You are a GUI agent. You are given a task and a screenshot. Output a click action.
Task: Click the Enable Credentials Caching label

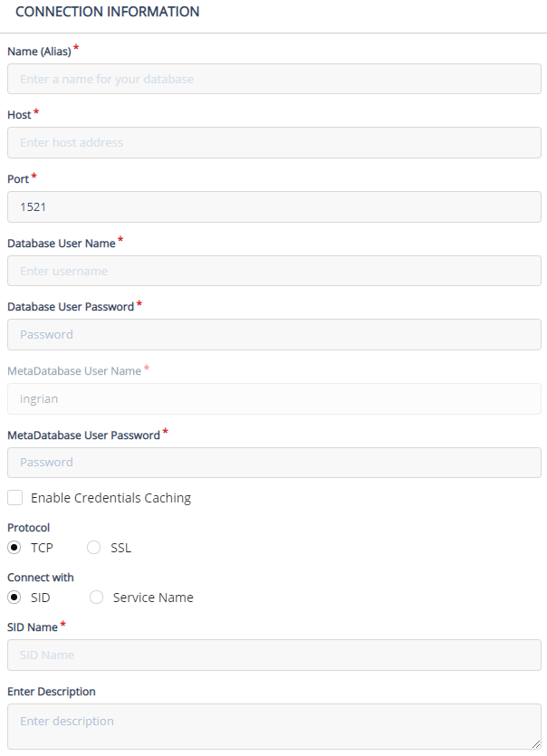(x=110, y=498)
